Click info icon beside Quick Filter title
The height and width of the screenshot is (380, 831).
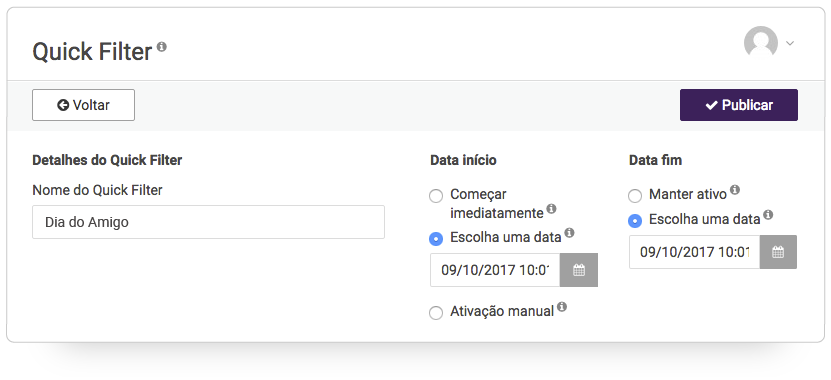(x=162, y=46)
